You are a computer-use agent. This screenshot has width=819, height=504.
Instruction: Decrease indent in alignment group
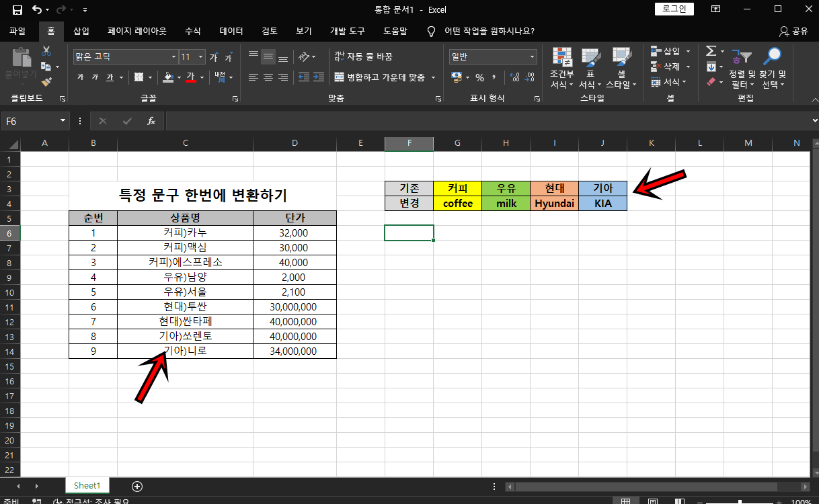[x=303, y=77]
